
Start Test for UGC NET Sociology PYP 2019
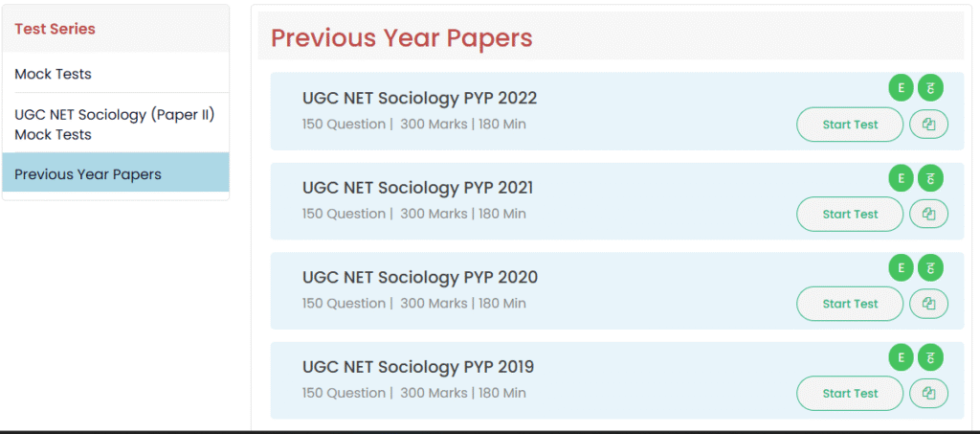[850, 393]
